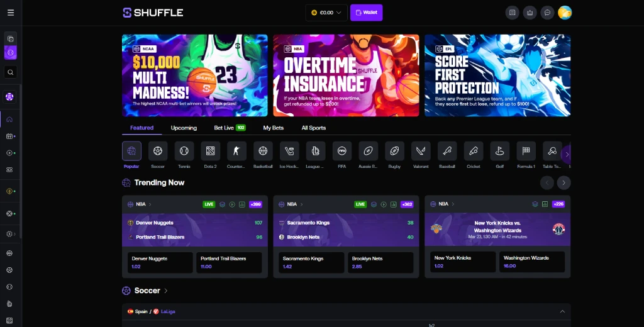Open stream icon on Nuggets match card
This screenshot has height=327, width=644.
[x=232, y=204]
